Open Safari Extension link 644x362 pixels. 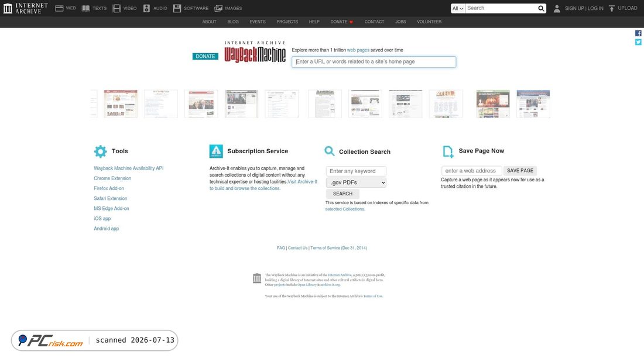click(111, 199)
